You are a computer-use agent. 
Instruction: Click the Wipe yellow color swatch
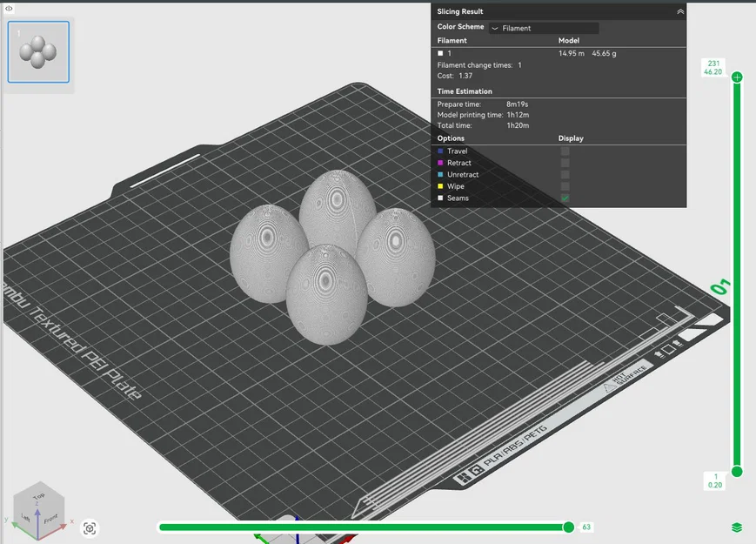click(440, 186)
